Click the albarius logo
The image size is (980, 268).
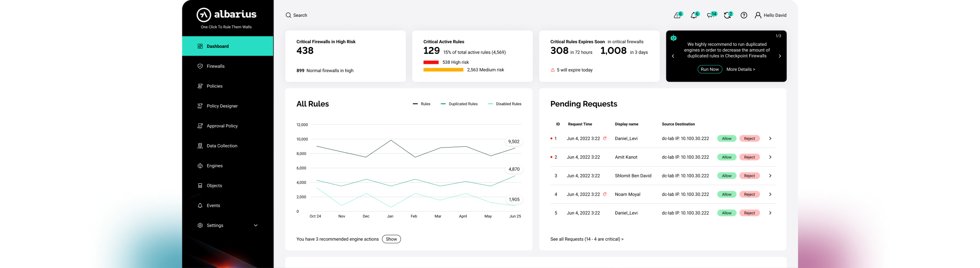(226, 15)
